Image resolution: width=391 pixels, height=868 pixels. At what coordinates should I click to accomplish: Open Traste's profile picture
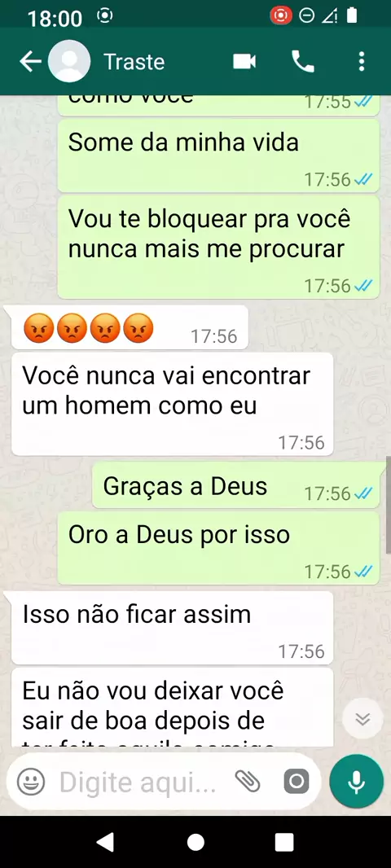click(x=69, y=61)
